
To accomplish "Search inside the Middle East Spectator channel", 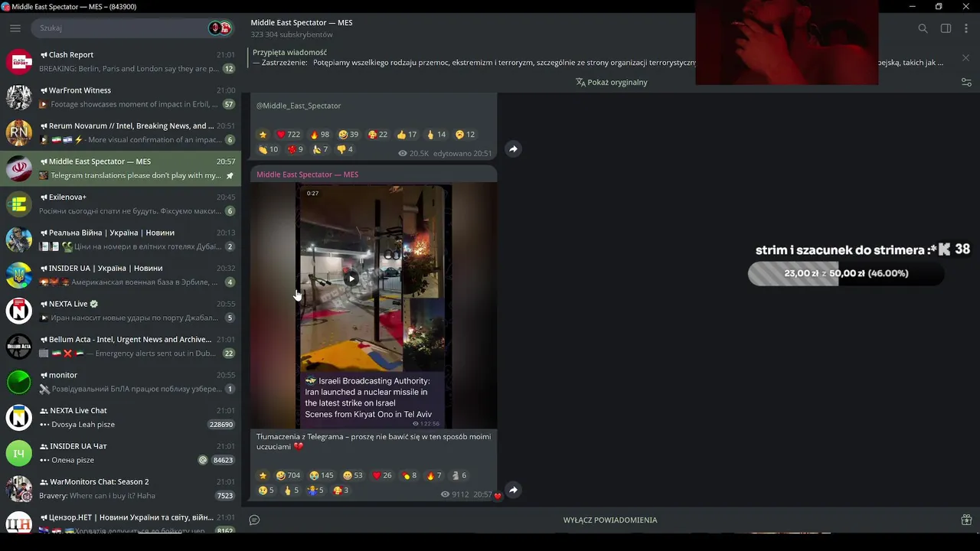I will pos(923,28).
